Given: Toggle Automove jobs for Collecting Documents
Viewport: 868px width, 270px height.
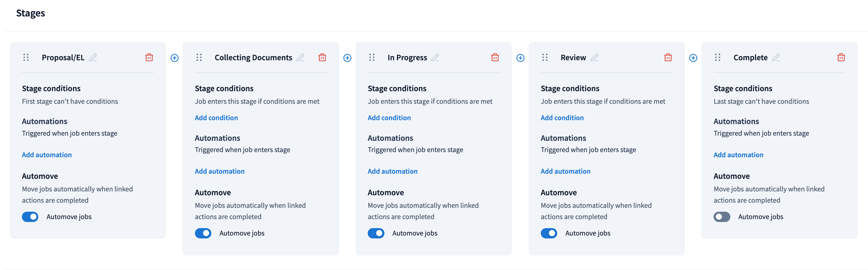Looking at the screenshot, I should (x=203, y=233).
